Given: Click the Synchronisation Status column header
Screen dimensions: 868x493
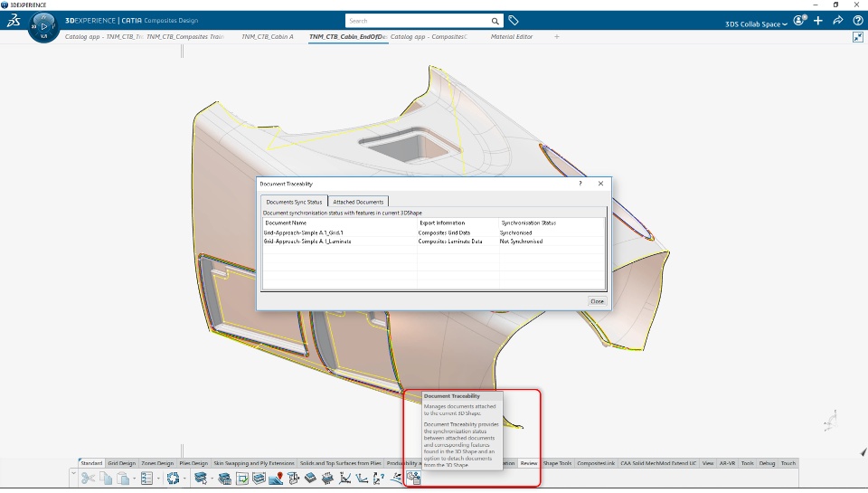Looking at the screenshot, I should (x=529, y=223).
